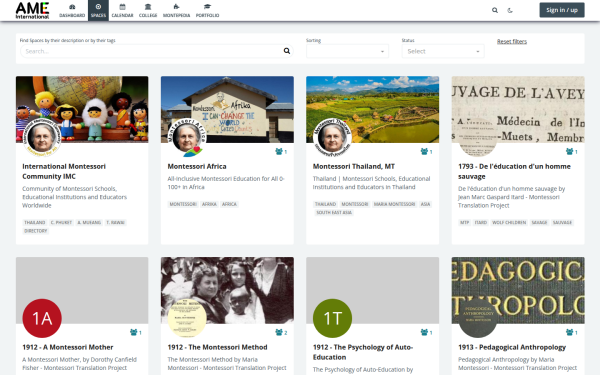Viewport: 600px width, 375px height.
Task: Select the C. PHUKET tag
Action: [x=61, y=222]
